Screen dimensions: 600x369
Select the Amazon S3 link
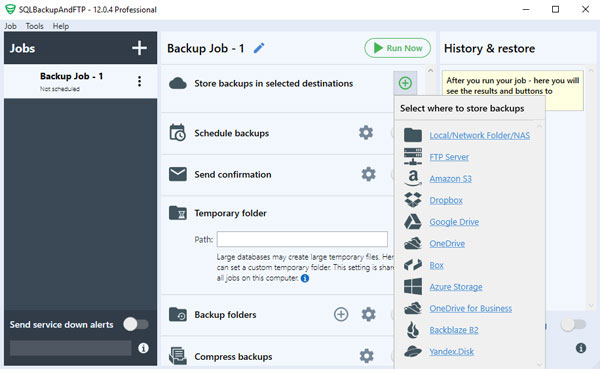[x=450, y=179]
